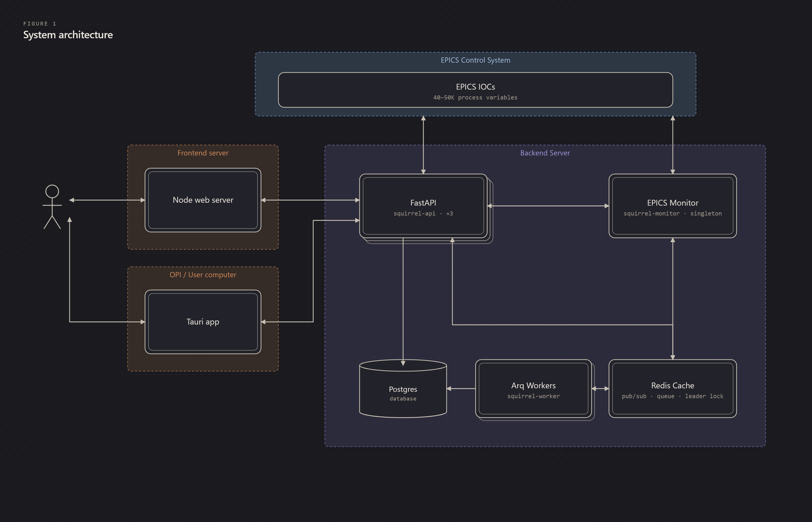Select the Arq Workers node
812x522 pixels.
[x=533, y=388]
